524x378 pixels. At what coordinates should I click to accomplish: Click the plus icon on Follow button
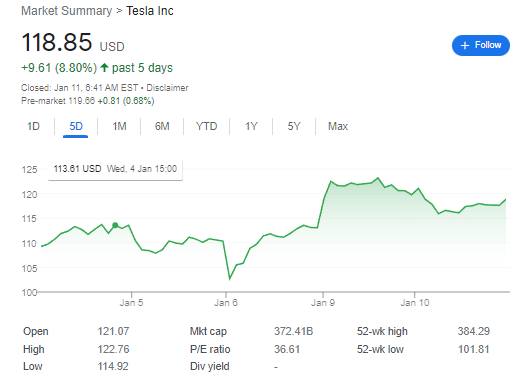pos(465,45)
